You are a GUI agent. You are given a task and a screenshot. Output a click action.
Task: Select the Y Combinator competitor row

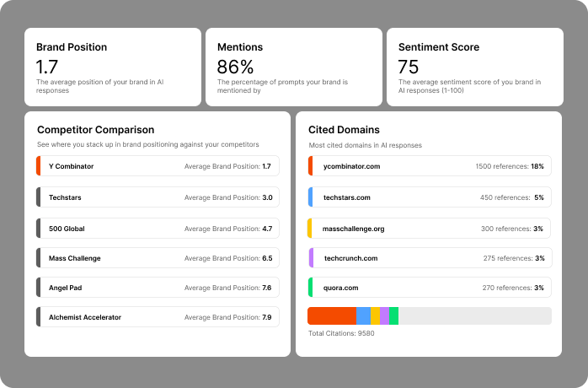point(158,166)
